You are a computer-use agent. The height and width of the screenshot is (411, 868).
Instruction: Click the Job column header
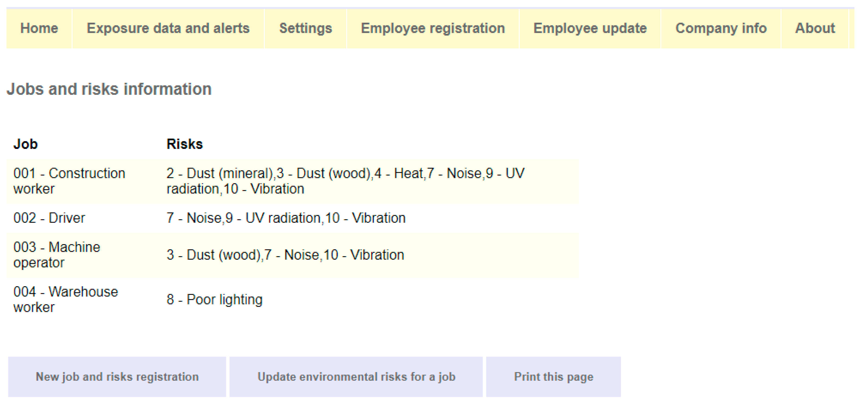pos(25,144)
